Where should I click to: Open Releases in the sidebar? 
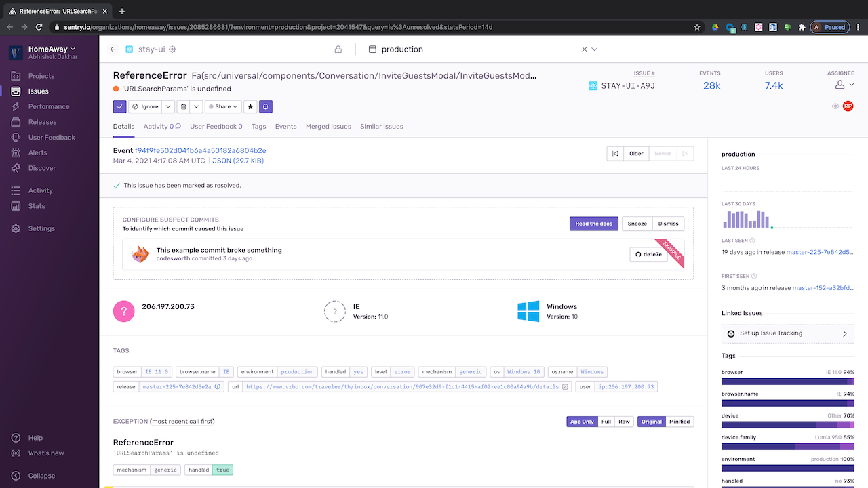[42, 122]
